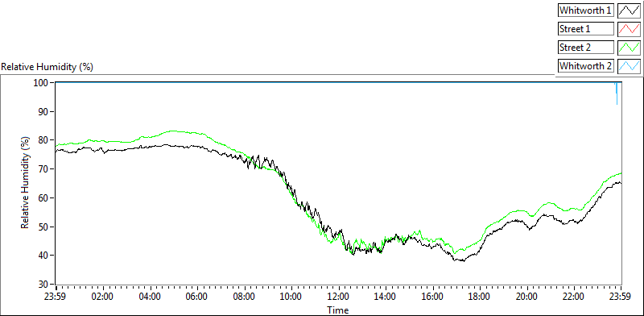Click the 14:00 time label

386,297
